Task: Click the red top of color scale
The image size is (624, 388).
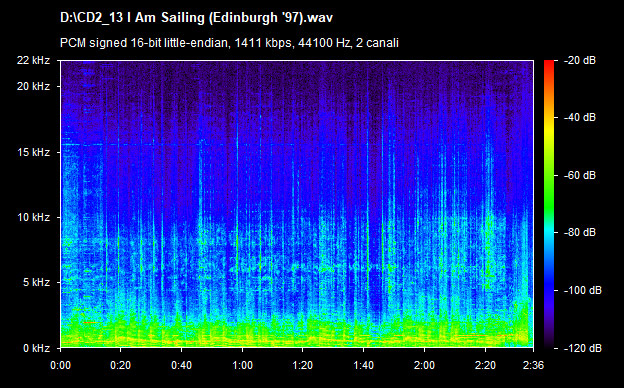Action: coord(549,64)
